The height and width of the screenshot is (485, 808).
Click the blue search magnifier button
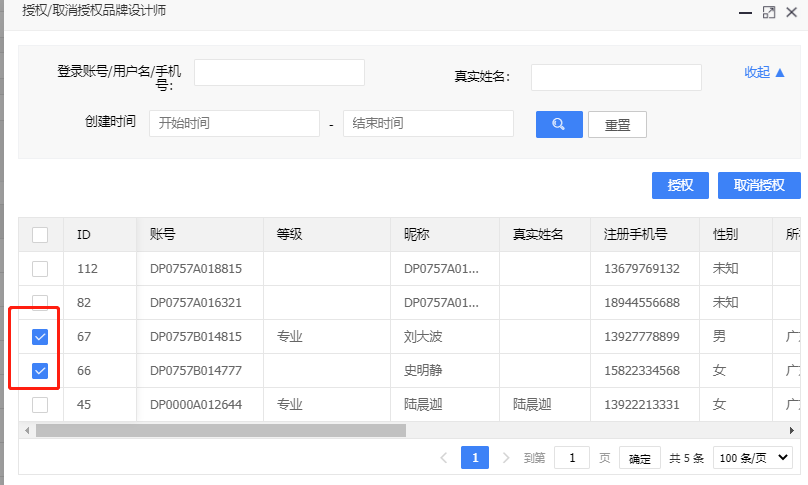tap(559, 124)
